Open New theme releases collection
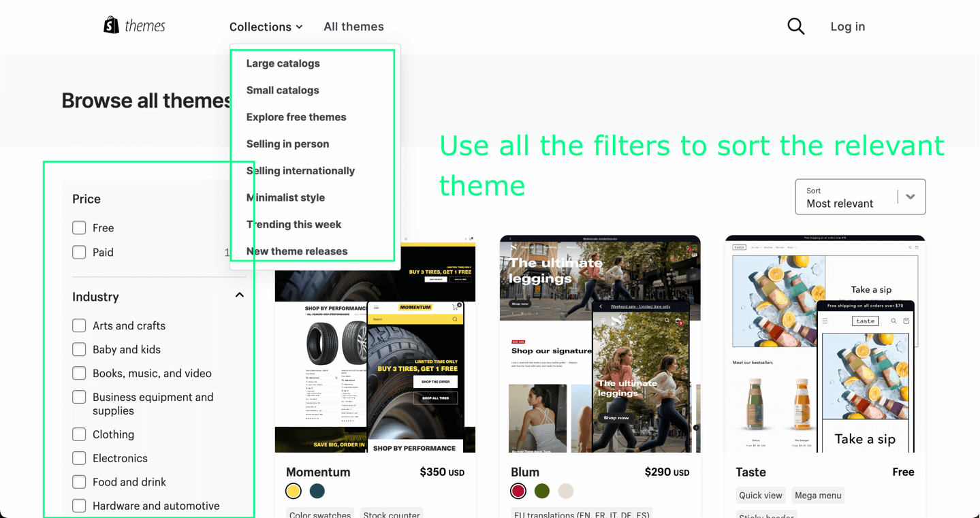This screenshot has height=518, width=980. click(297, 251)
